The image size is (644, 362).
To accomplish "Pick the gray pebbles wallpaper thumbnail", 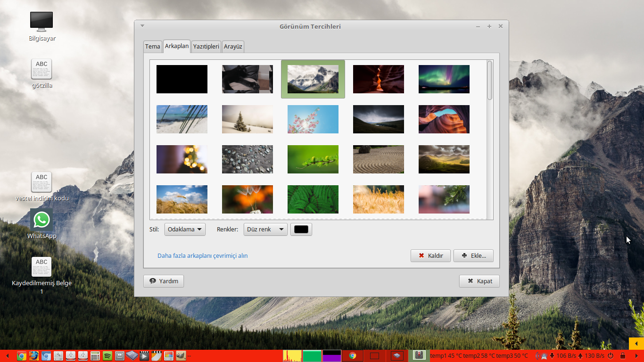I will 248,159.
